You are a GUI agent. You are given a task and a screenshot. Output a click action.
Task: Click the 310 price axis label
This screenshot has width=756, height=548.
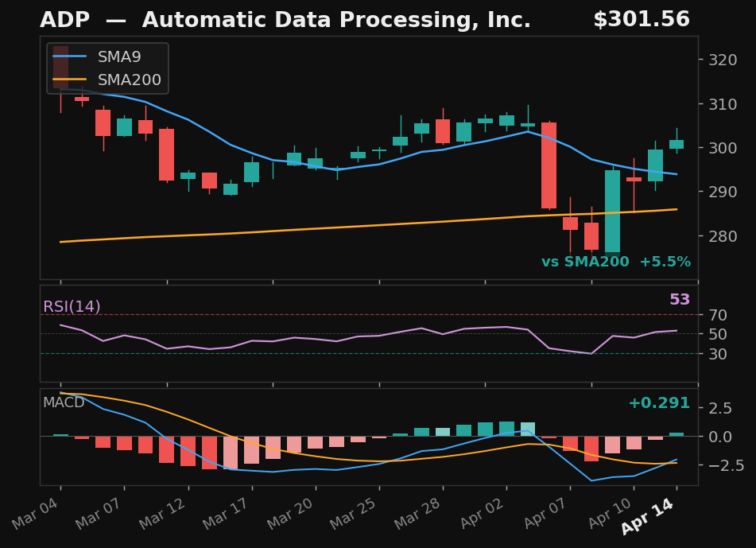[723, 103]
